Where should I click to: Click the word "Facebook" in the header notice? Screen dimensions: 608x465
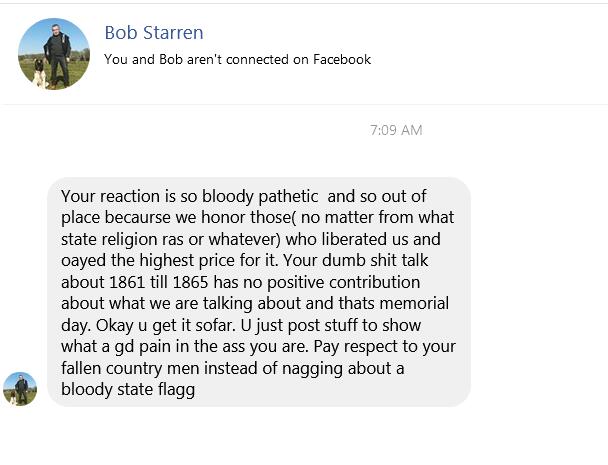342,59
